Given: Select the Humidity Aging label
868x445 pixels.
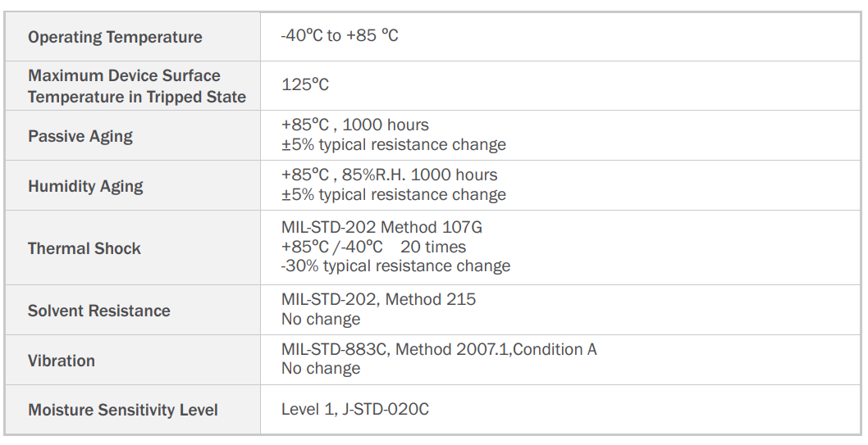Looking at the screenshot, I should point(85,186).
